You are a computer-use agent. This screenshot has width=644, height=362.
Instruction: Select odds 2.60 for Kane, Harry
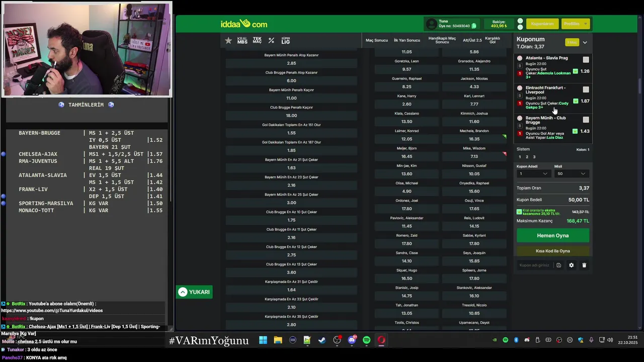[407, 104]
